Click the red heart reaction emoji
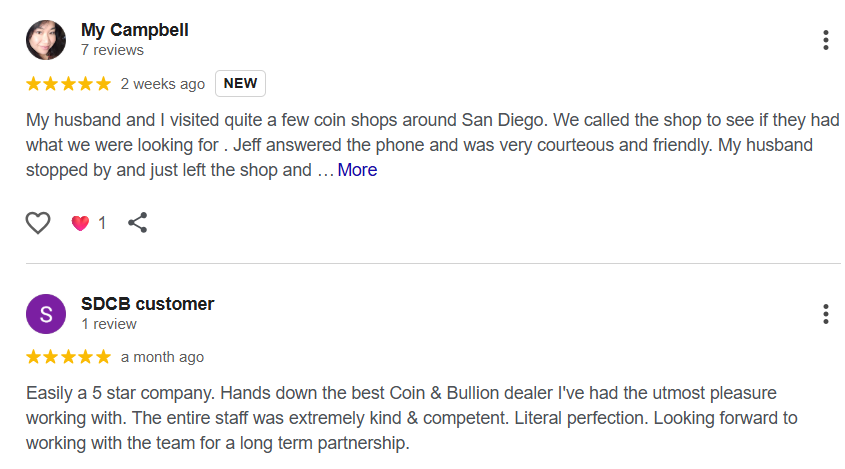The width and height of the screenshot is (845, 469). coord(80,223)
